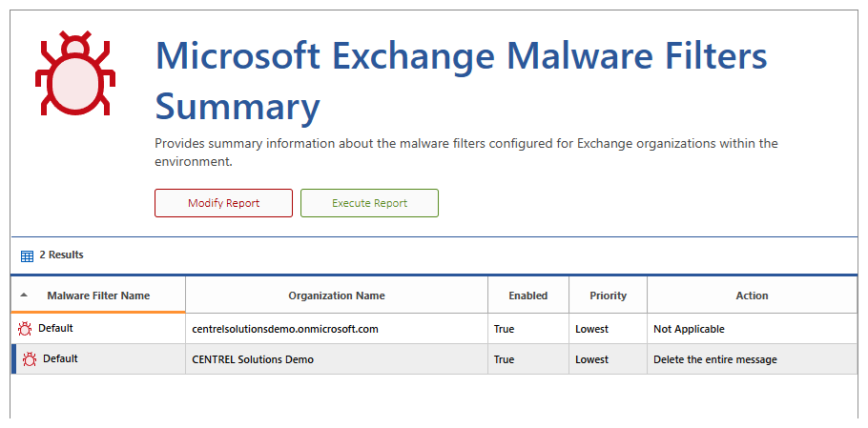
Task: Click bug icon in centrelsolutionsdemo.onmicrosoft.com row
Action: point(25,329)
